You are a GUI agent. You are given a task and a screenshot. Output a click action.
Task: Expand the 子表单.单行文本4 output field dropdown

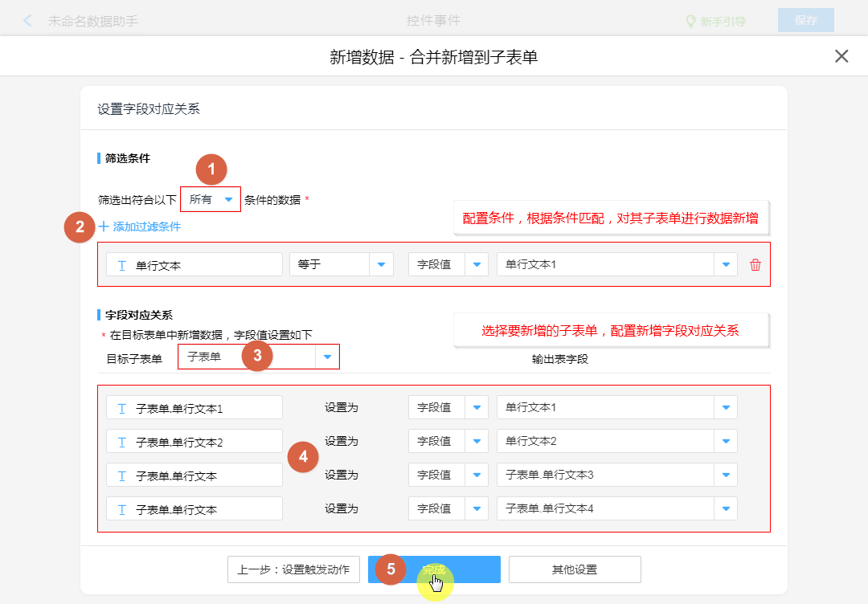click(726, 508)
